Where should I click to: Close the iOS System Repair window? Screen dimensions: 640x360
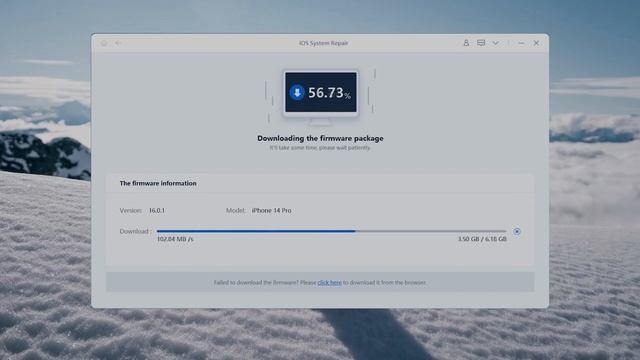[x=536, y=43]
